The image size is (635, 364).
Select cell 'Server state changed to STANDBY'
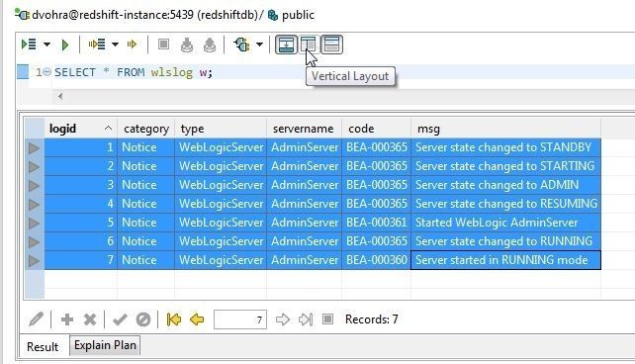[x=505, y=147]
